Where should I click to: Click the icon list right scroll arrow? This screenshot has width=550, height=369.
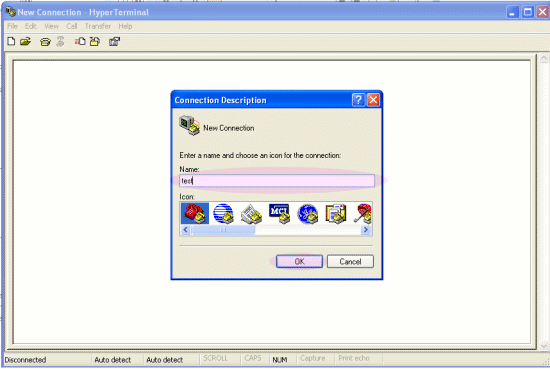366,230
